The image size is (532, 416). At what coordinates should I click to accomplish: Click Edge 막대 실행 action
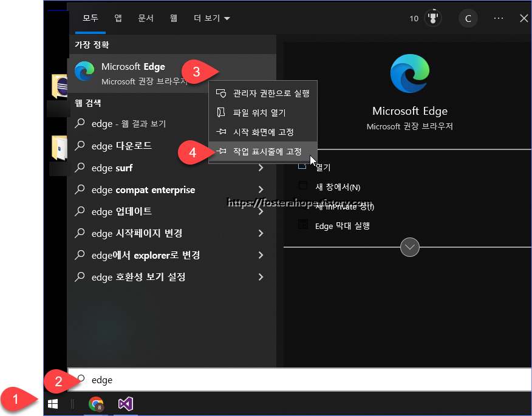pyautogui.click(x=342, y=226)
